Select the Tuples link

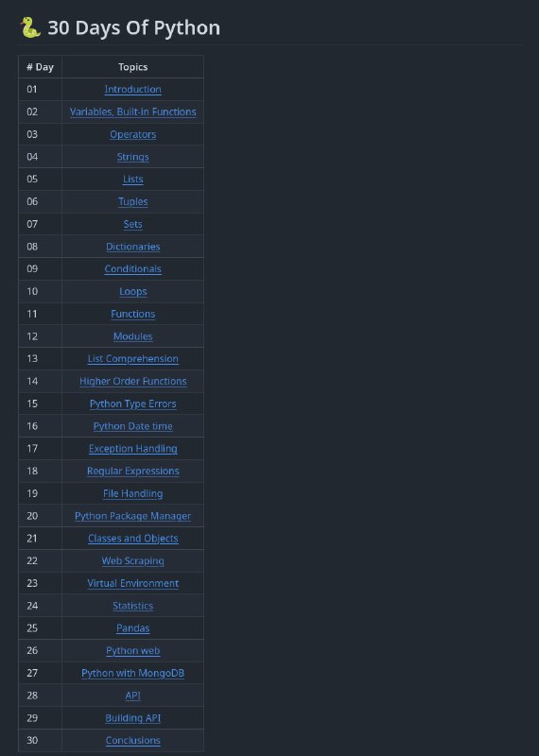[132, 201]
